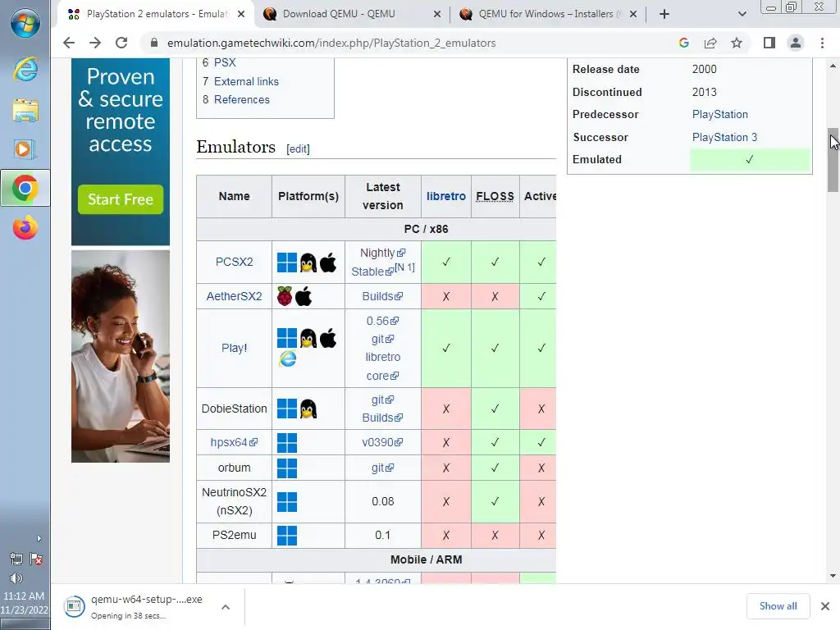The width and height of the screenshot is (840, 630).
Task: Open Windows Explorer folder icon in taskbar
Action: pyautogui.click(x=25, y=110)
